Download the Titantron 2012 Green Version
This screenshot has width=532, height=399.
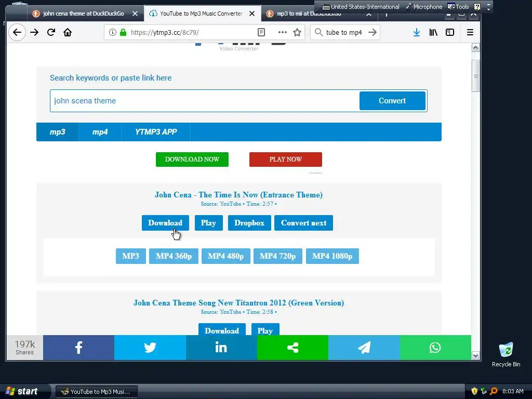(x=222, y=330)
